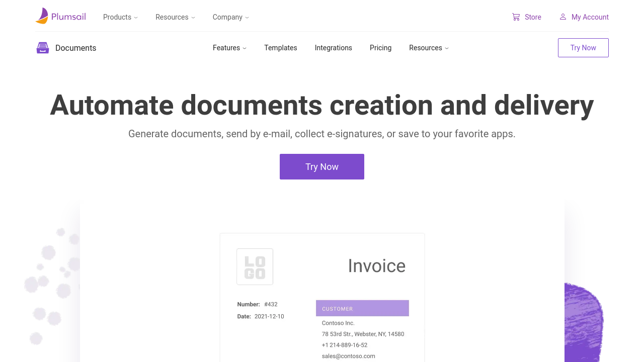Click the purple CUSTOMER highlight bar
The width and height of the screenshot is (644, 362).
[x=362, y=308]
